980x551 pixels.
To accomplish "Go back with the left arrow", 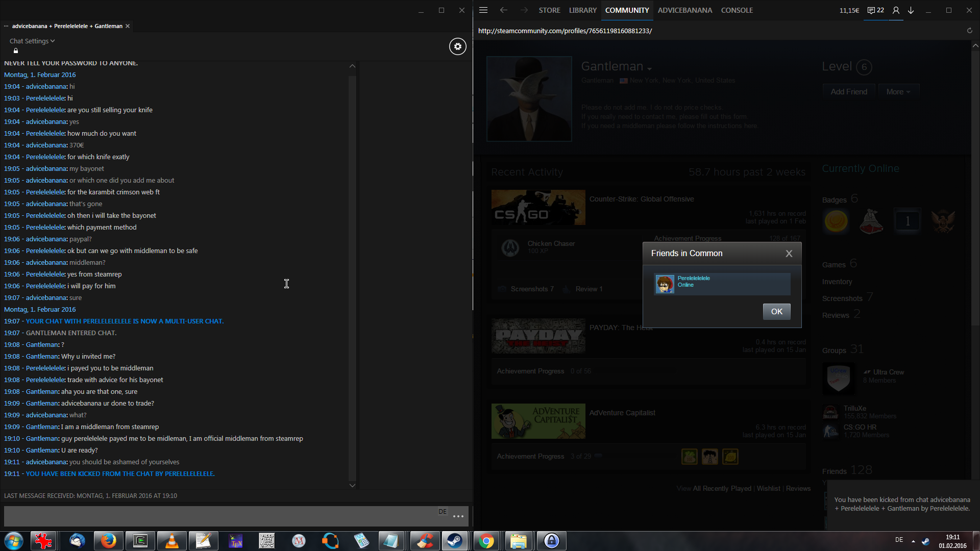I will 504,10.
